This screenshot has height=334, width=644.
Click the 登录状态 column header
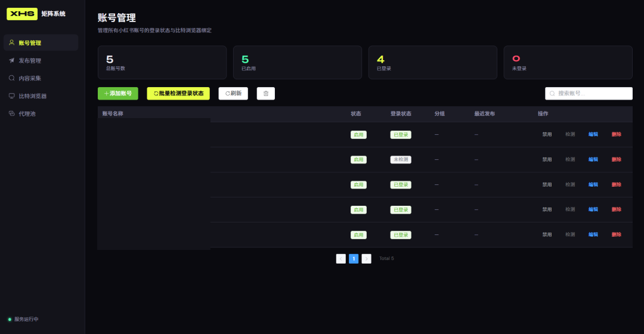point(401,113)
